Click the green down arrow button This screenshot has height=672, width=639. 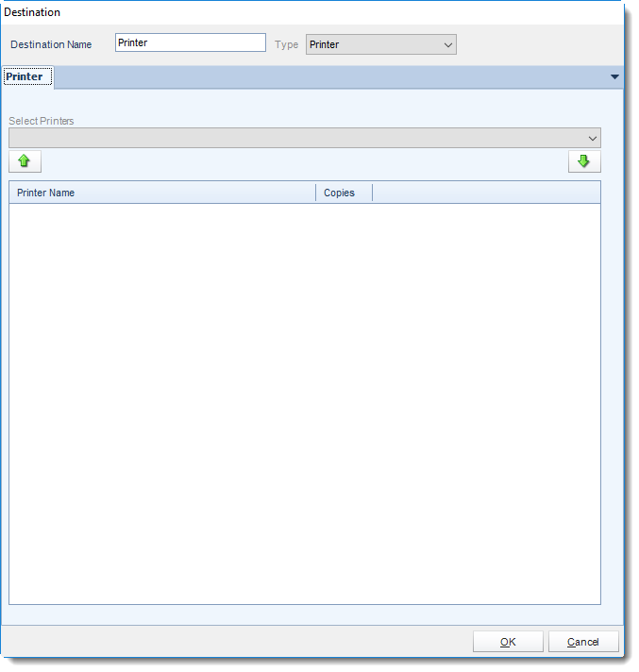[584, 161]
